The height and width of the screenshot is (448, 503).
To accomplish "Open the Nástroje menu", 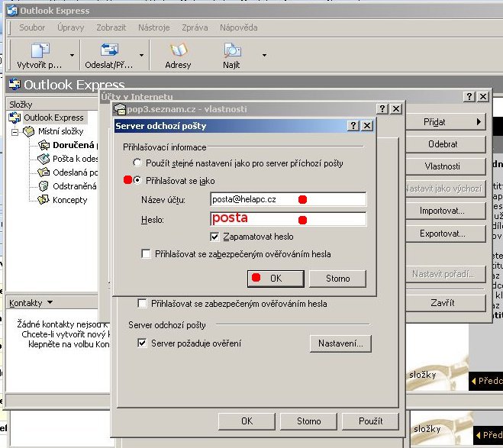I will tap(153, 27).
